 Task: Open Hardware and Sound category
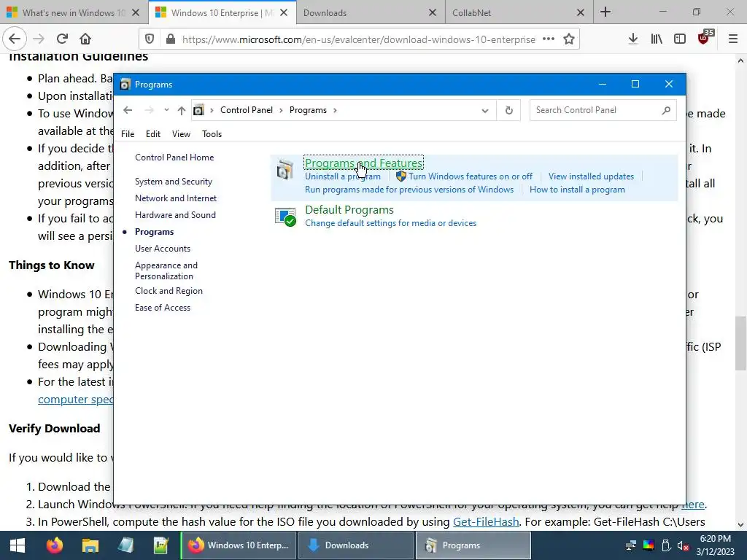coord(175,215)
